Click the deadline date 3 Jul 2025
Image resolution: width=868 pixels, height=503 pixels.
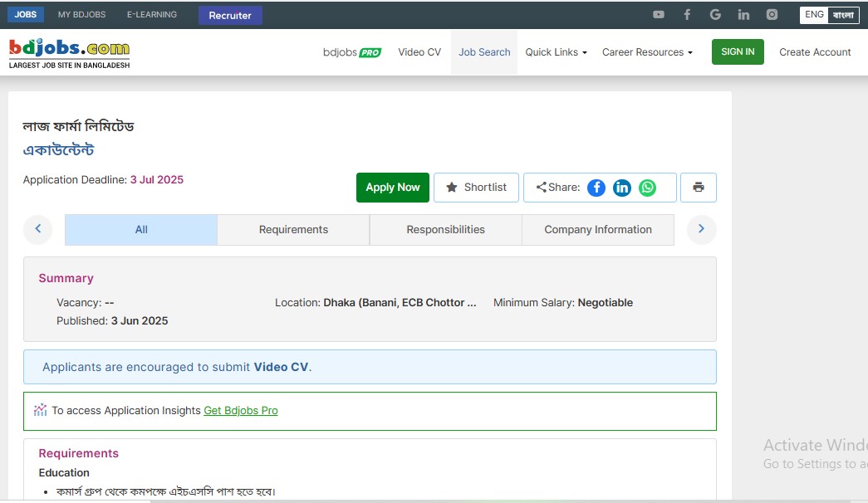(x=157, y=180)
